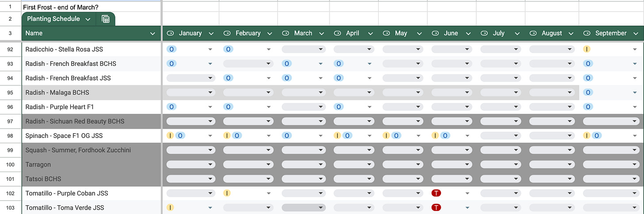Select the red T chip for Tomatillo Purple Coban June
The image size is (644, 214).
437,193
